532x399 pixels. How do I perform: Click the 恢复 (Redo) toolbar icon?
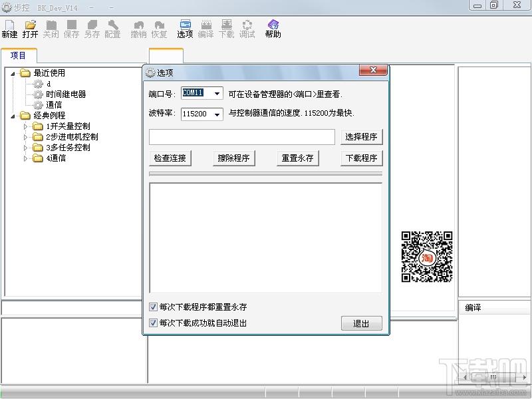click(x=159, y=29)
